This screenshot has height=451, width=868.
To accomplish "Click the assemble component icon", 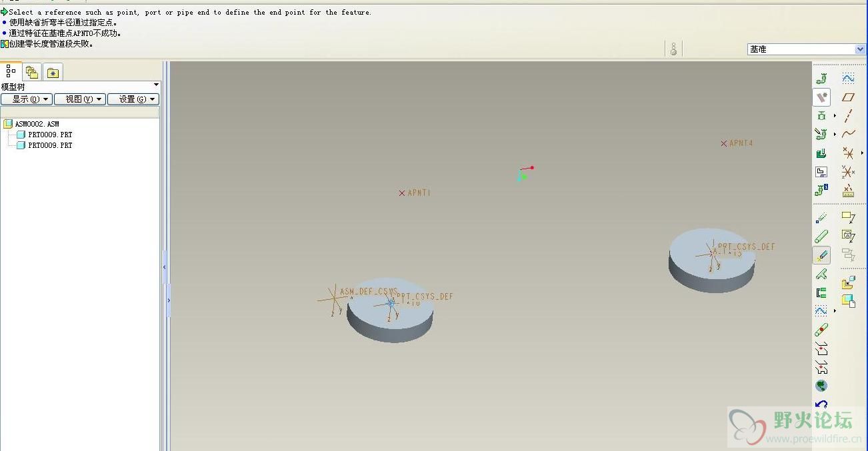I will 848,283.
